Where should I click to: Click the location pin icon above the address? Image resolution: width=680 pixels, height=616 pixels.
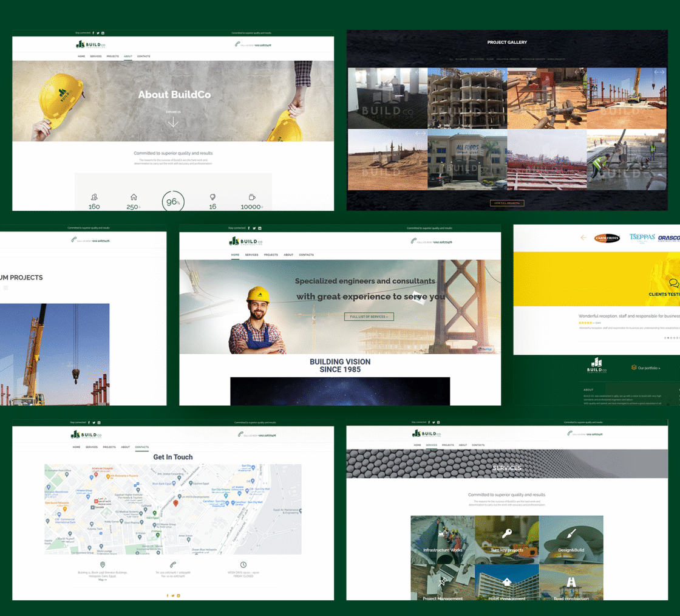tap(102, 565)
